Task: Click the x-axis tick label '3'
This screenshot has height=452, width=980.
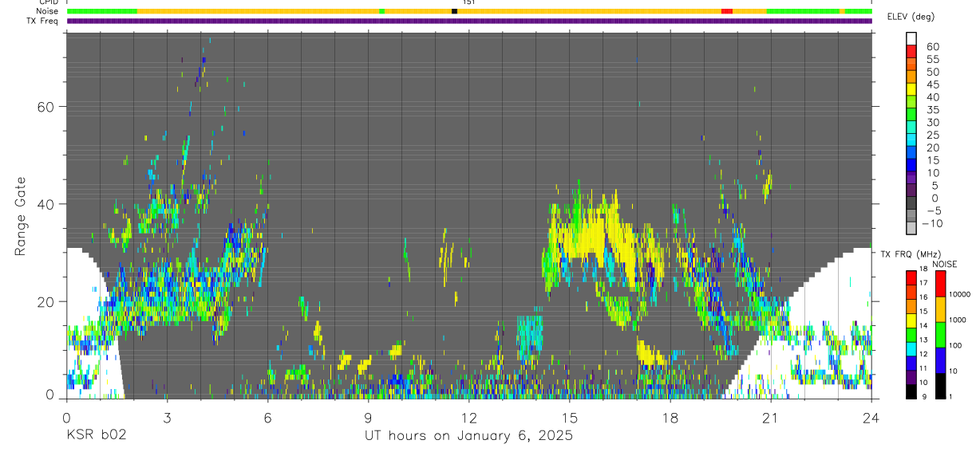Action: (167, 417)
